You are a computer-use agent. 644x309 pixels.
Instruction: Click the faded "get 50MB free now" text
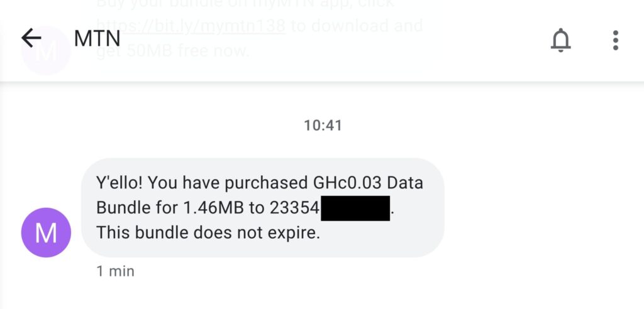pos(173,51)
